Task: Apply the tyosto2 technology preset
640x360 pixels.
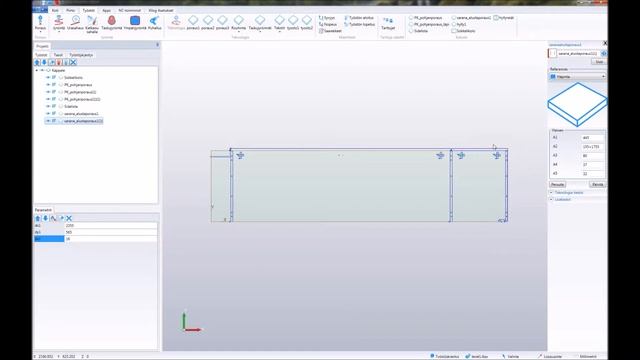Action: [x=307, y=22]
